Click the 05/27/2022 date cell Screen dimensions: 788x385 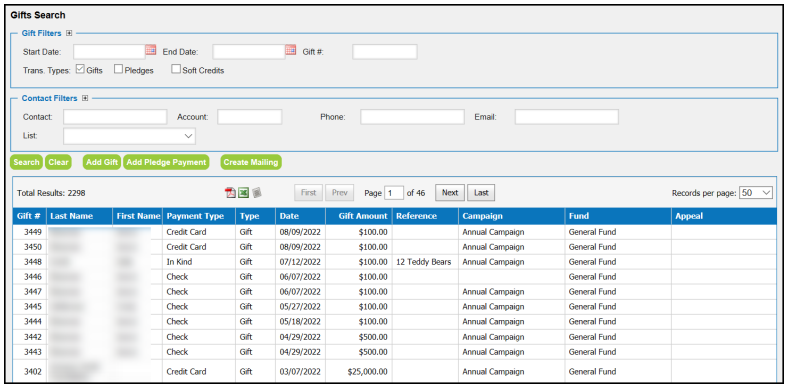click(300, 307)
